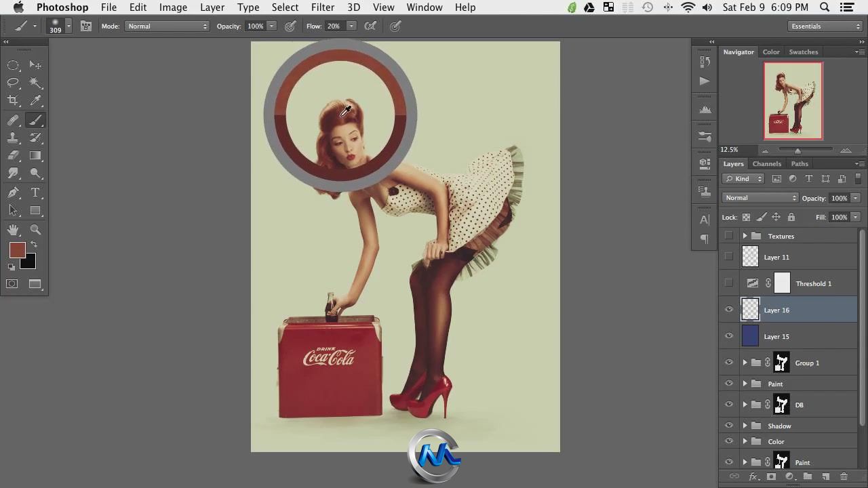Expand the Color group
The height and width of the screenshot is (488, 868).
tap(745, 441)
